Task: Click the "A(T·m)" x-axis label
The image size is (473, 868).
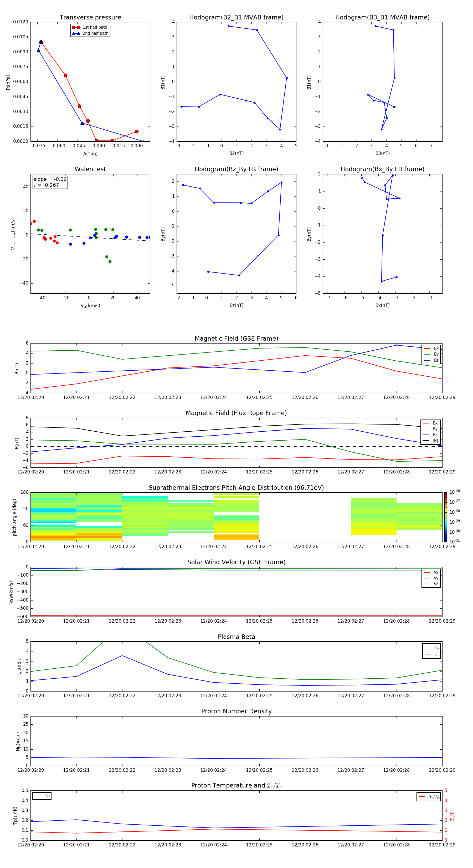Action: pos(90,154)
